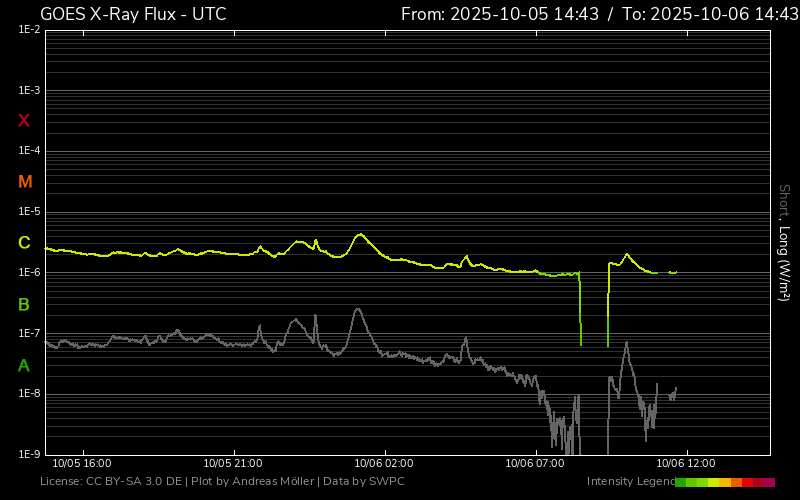800x500 pixels.
Task: Click the '10/06 12:00' time axis label
Action: tap(686, 464)
